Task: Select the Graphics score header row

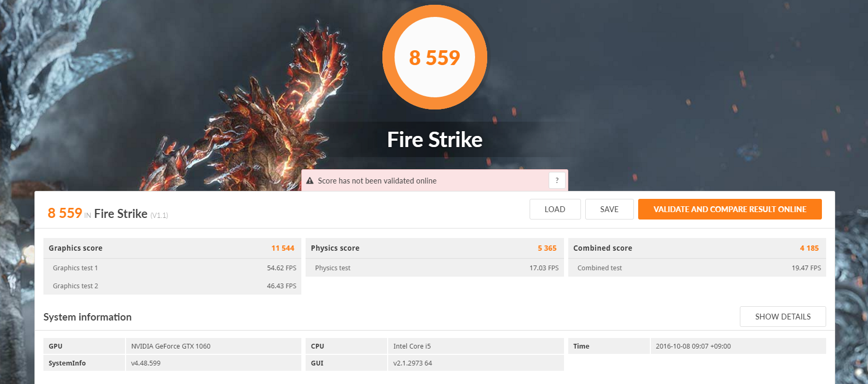Action: [172, 248]
